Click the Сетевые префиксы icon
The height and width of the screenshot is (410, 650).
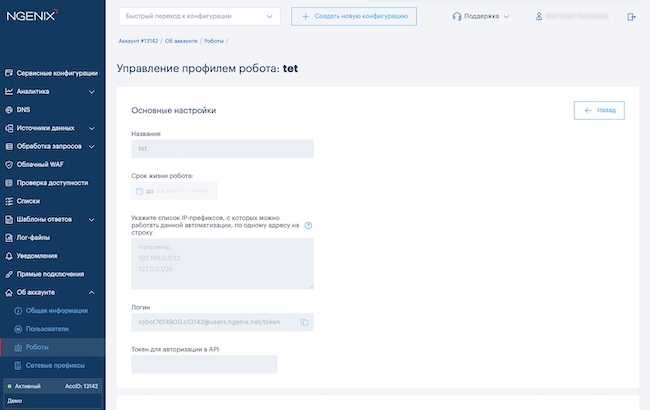[x=18, y=366]
